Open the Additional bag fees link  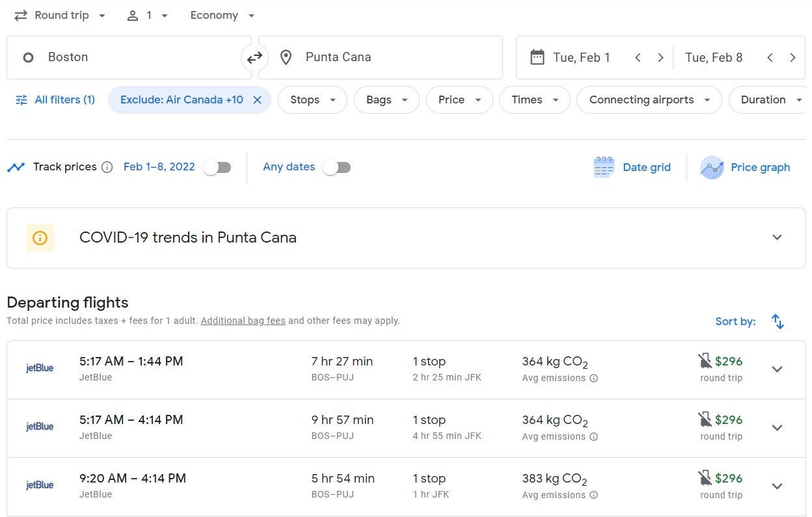(x=243, y=321)
